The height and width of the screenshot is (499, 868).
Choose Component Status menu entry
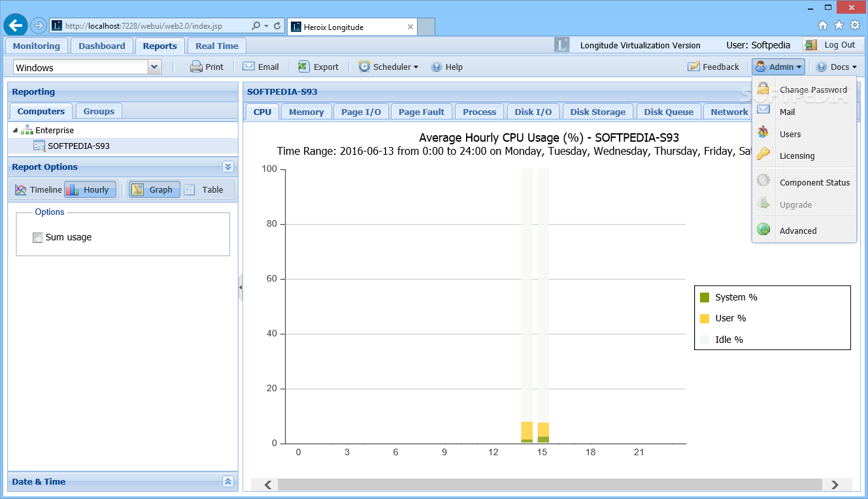(x=804, y=182)
